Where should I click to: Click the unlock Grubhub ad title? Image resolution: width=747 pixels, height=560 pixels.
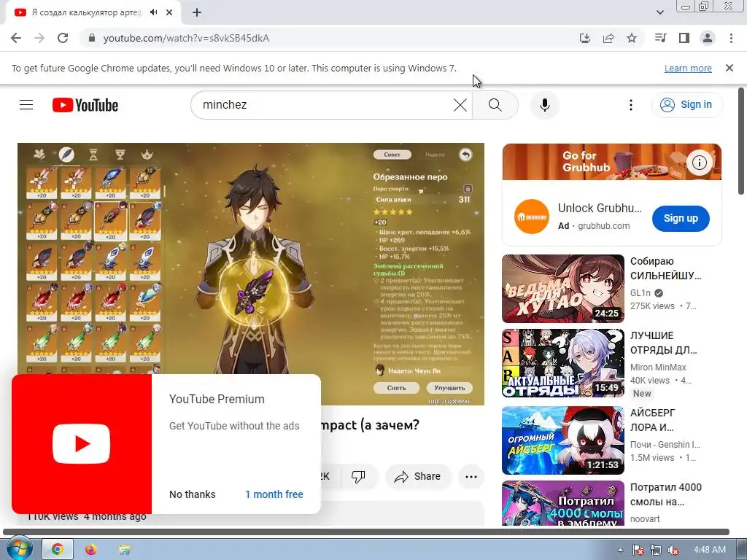coord(600,208)
